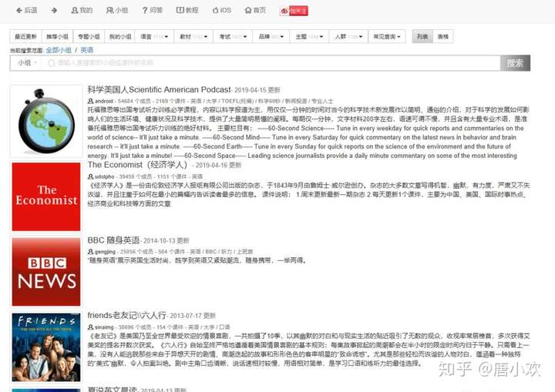Viewport: 555px width, 392px height.
Task: Click the 2019-04-16 更新 date text
Action: 218,166
